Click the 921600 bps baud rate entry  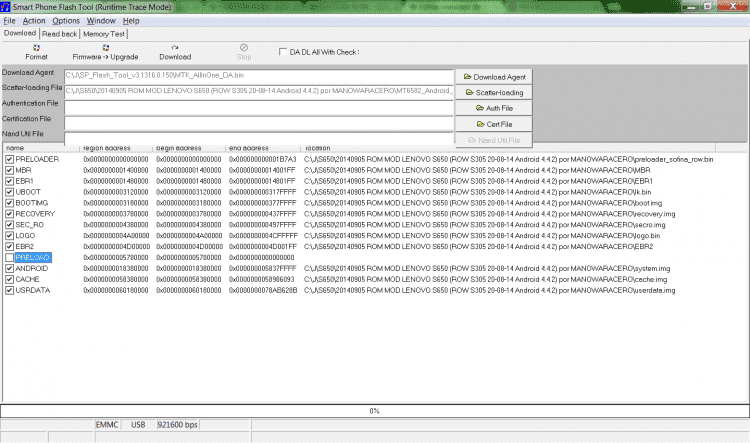(x=177, y=425)
